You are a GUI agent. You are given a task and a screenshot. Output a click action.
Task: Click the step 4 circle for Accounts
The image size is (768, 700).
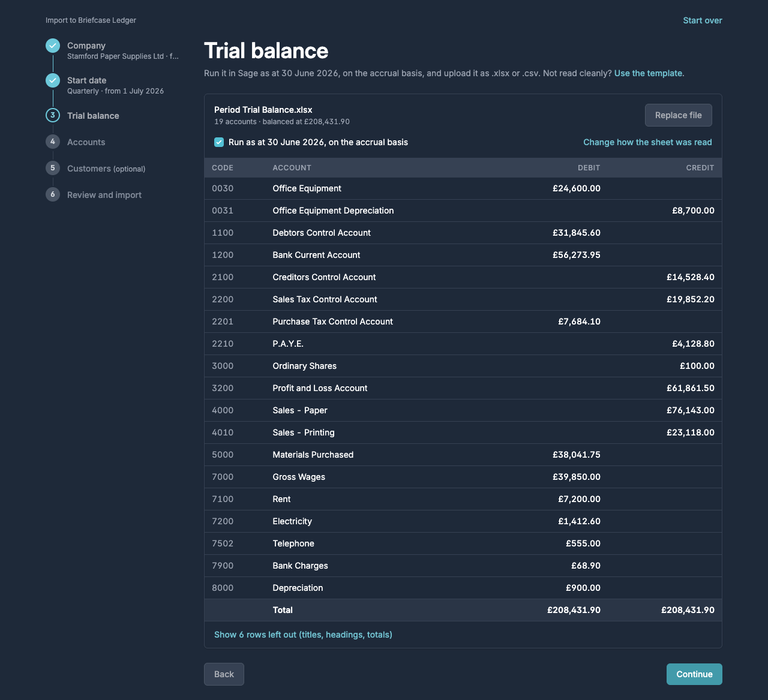53,142
